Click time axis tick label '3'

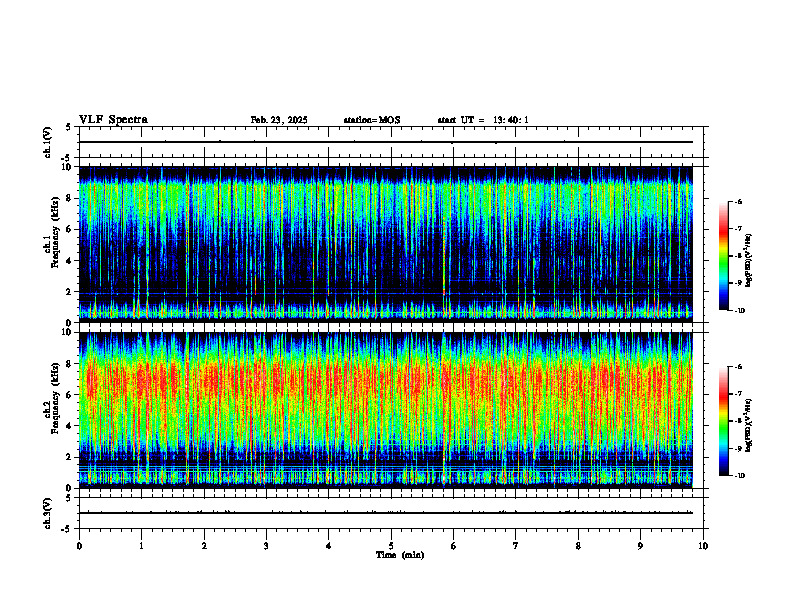(266, 546)
